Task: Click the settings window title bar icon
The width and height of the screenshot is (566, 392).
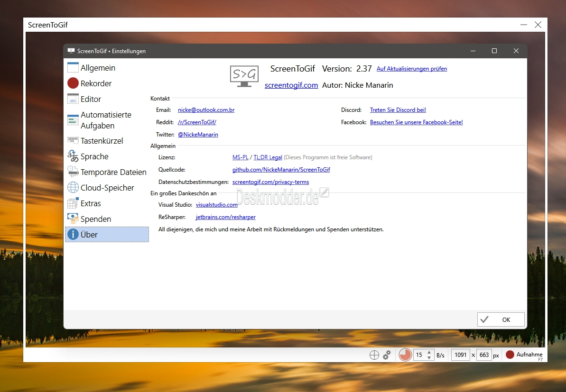Action: 71,51
